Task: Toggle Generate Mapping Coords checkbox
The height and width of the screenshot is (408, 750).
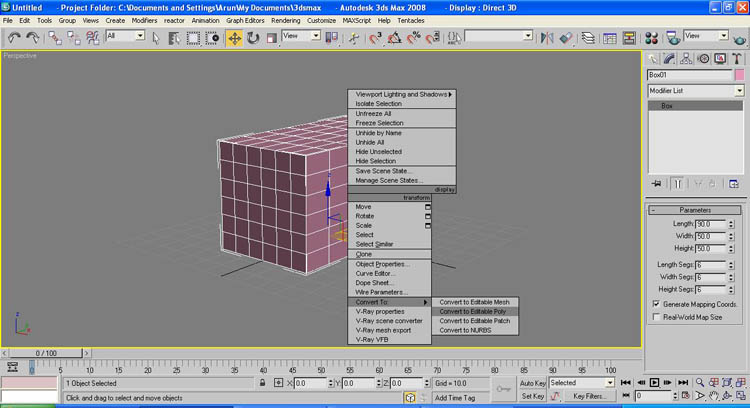Action: (656, 304)
